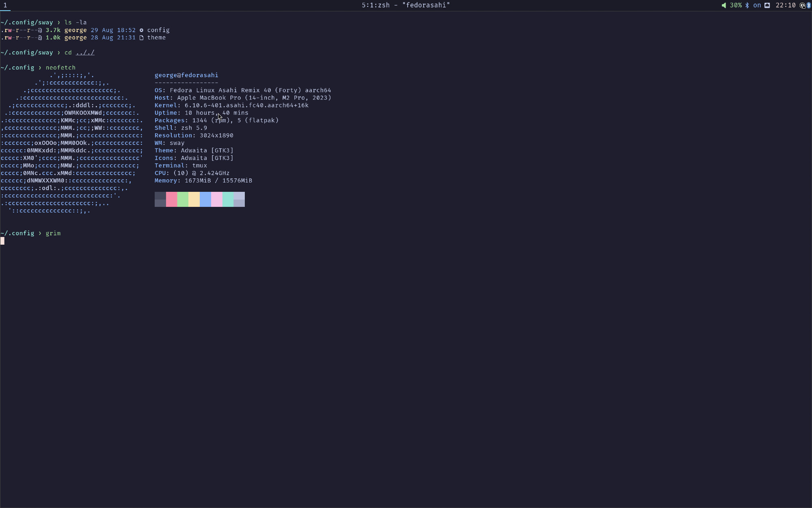This screenshot has width=812, height=508.
Task: Click the "theme" file name in the listing
Action: (156, 38)
